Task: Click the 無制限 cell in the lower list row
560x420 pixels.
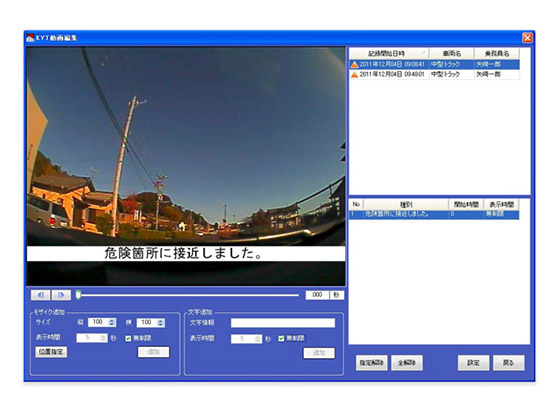Action: 501,214
